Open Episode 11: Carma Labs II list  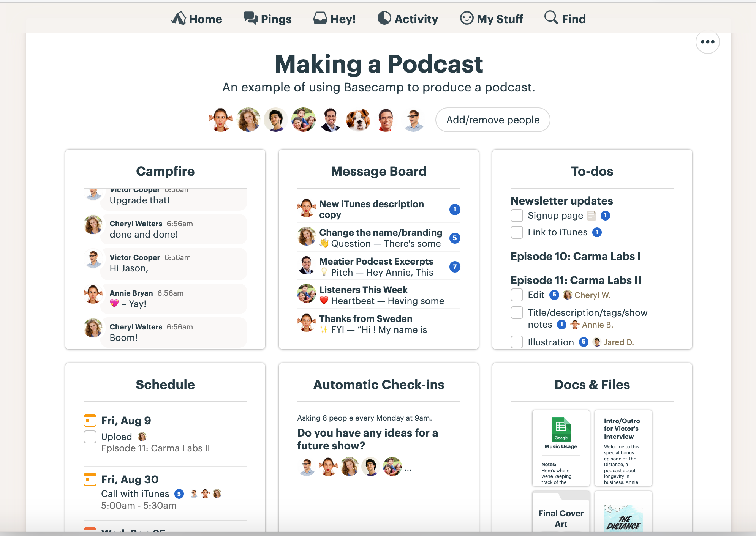pos(576,280)
